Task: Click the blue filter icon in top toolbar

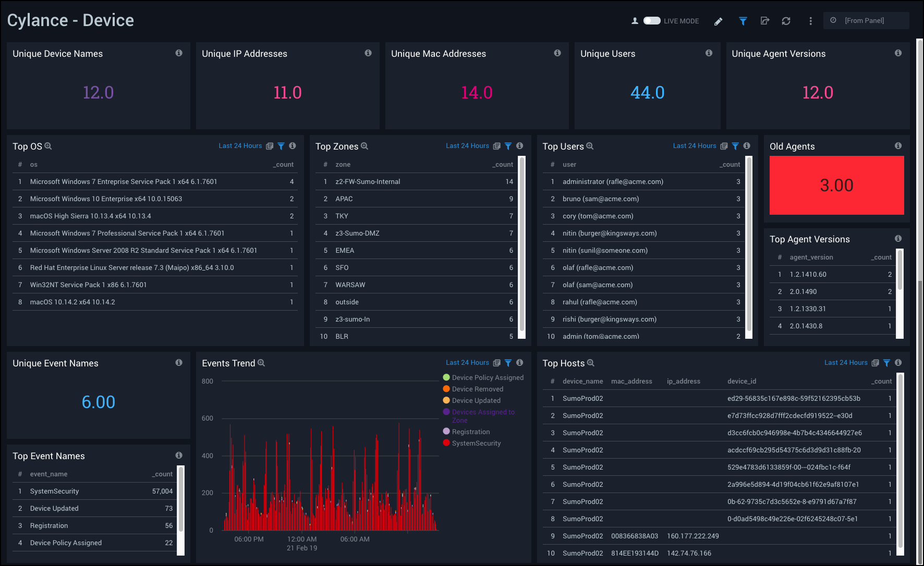Action: click(743, 21)
